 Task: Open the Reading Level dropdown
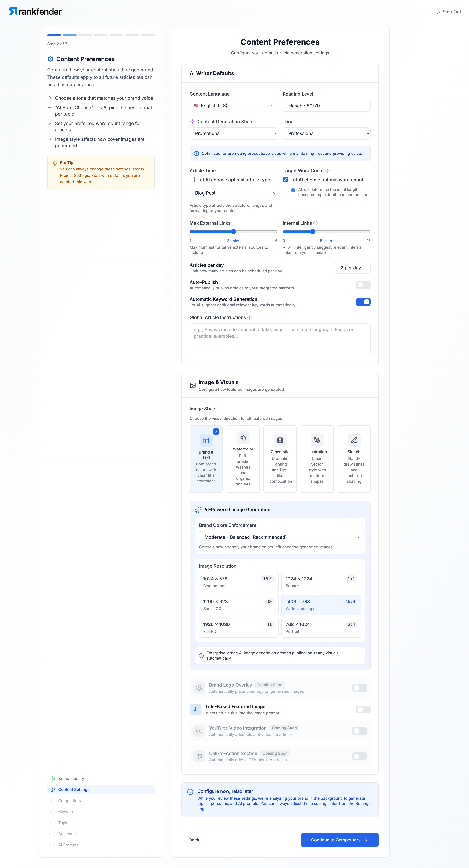click(x=327, y=105)
